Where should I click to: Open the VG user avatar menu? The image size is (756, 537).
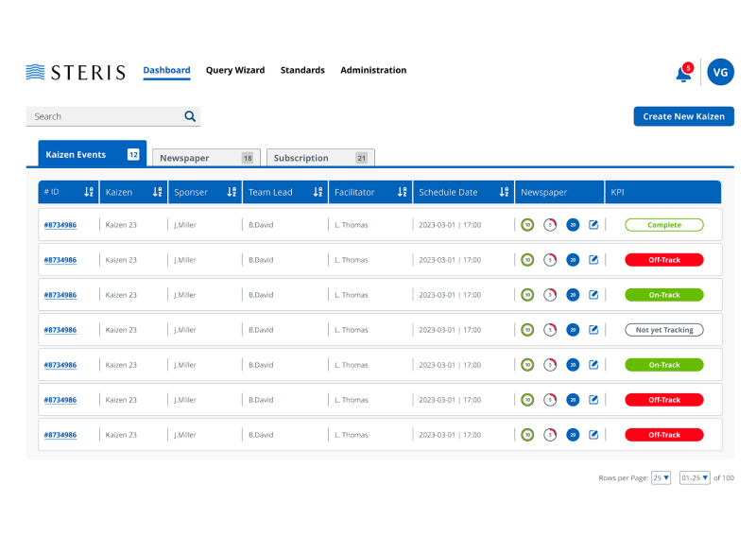(720, 72)
